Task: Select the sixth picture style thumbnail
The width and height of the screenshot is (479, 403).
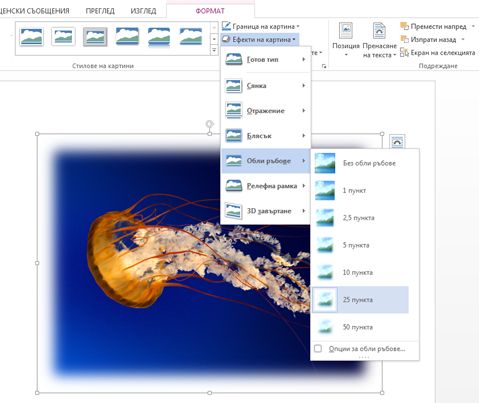Action: 191,36
